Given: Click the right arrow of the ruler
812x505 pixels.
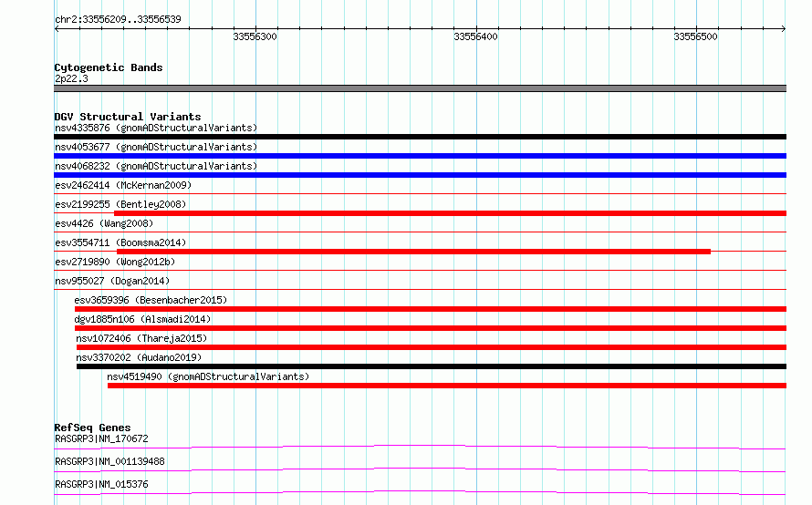Looking at the screenshot, I should click(x=783, y=28).
